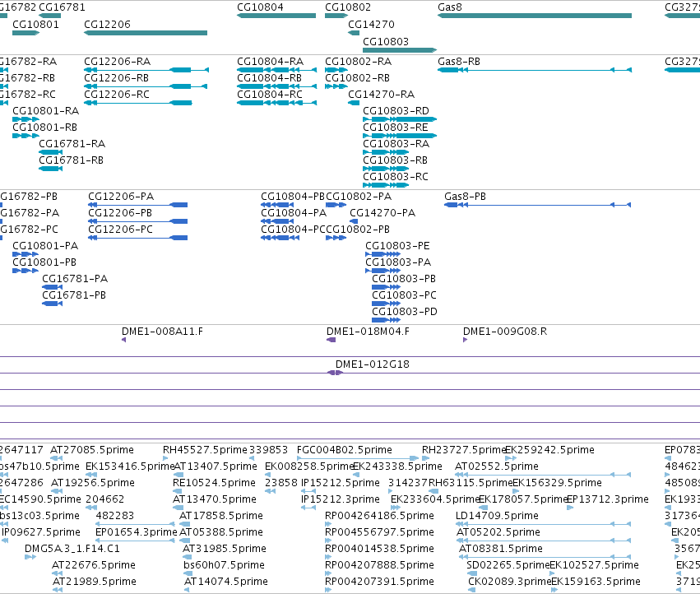This screenshot has height=594, width=700.
Task: Select the DME1-012G18 clone feature
Action: [x=335, y=373]
